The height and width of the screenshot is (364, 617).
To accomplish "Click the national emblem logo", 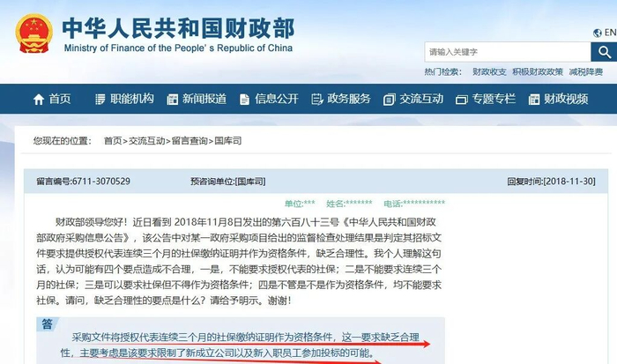I will pyautogui.click(x=33, y=33).
